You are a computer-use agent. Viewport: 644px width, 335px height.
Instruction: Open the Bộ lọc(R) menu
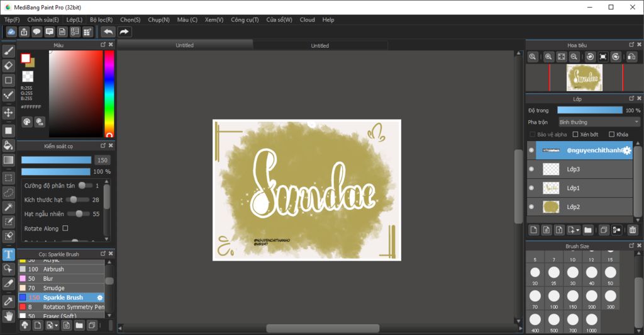101,20
